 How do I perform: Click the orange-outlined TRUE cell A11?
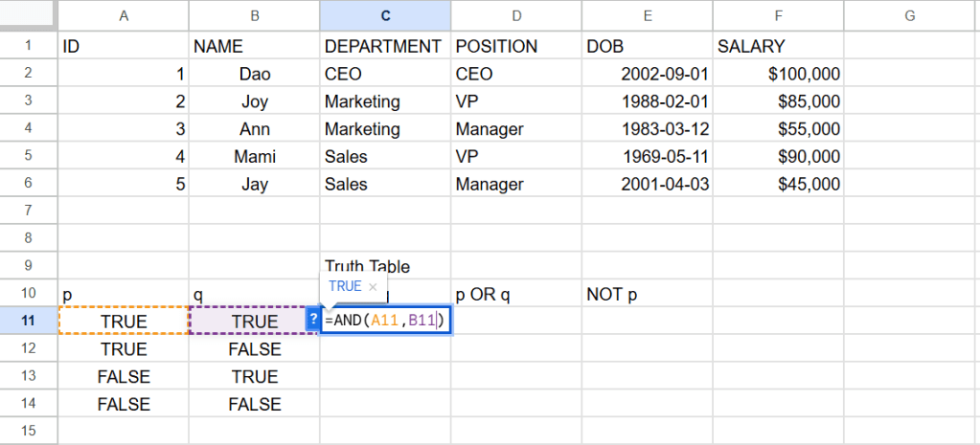tap(124, 322)
